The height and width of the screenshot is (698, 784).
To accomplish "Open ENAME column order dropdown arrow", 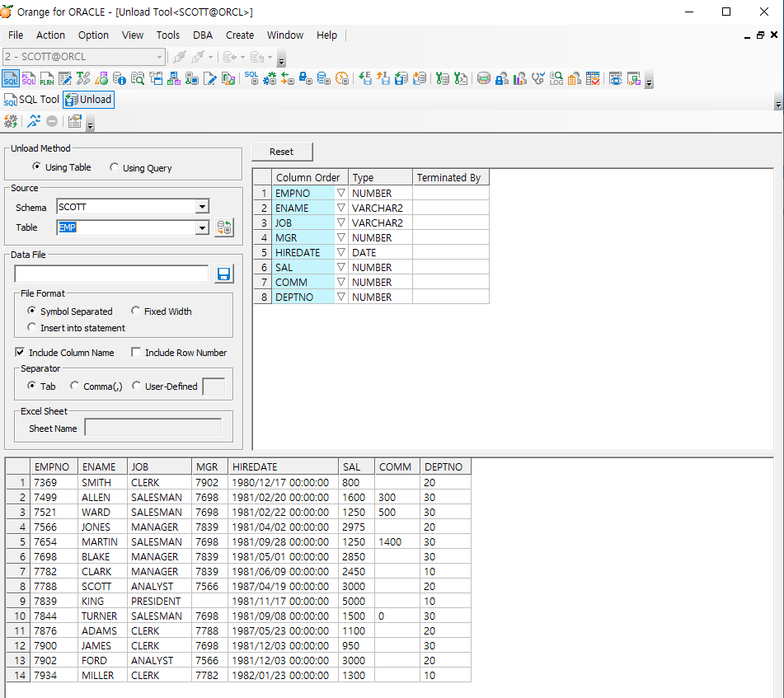I will click(x=341, y=208).
